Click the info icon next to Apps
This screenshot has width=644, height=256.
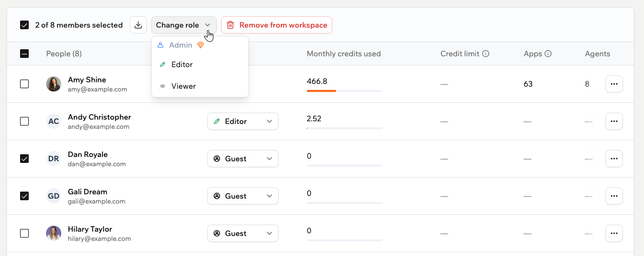548,54
